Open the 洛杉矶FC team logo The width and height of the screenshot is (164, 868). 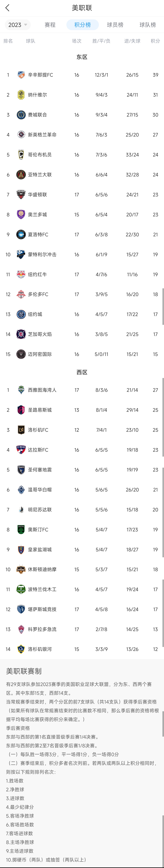point(21,430)
